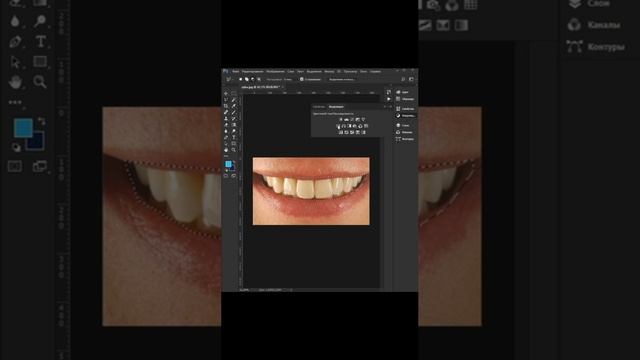Select the History Brush tool in center window

click(x=234, y=118)
